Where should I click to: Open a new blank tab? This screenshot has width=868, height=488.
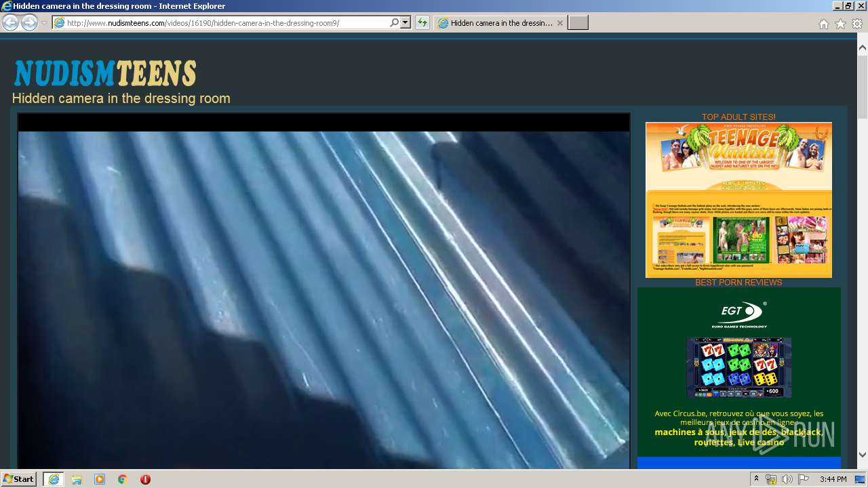click(x=578, y=23)
